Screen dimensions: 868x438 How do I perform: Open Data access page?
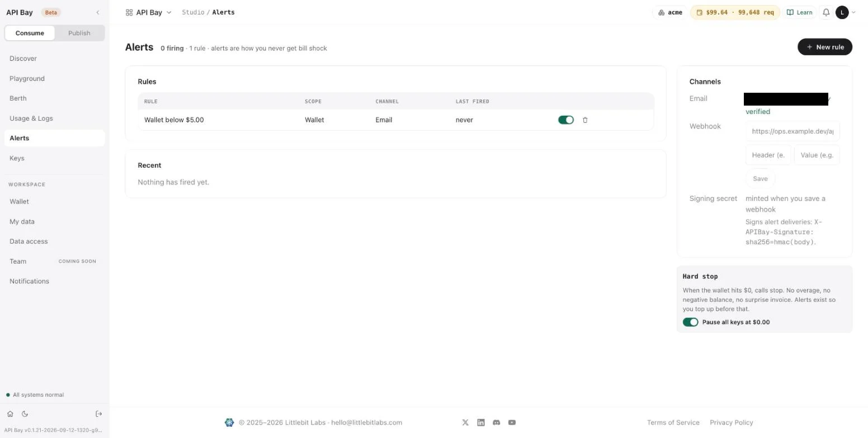54,241
